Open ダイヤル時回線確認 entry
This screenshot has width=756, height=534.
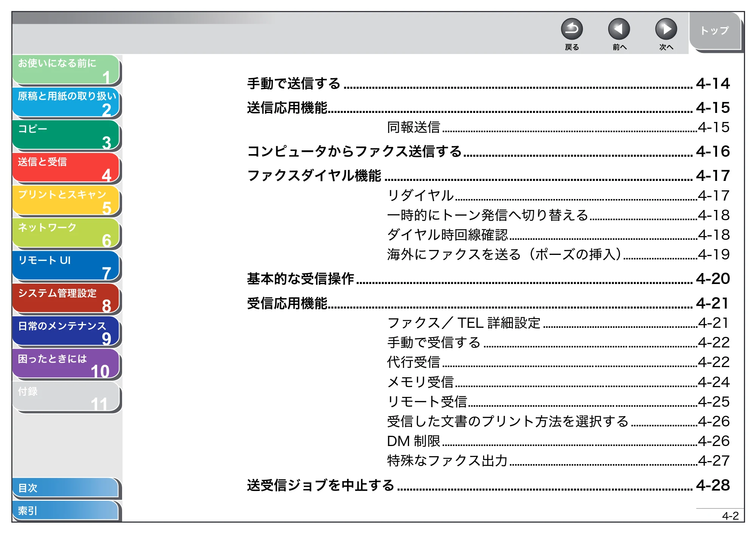coord(558,235)
